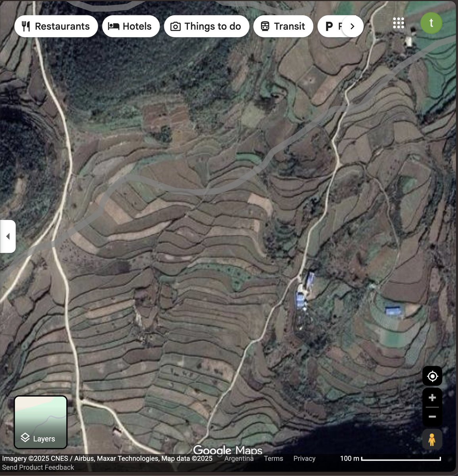Image resolution: width=458 pixels, height=476 pixels.
Task: Select the Hotels category chip
Action: point(131,26)
